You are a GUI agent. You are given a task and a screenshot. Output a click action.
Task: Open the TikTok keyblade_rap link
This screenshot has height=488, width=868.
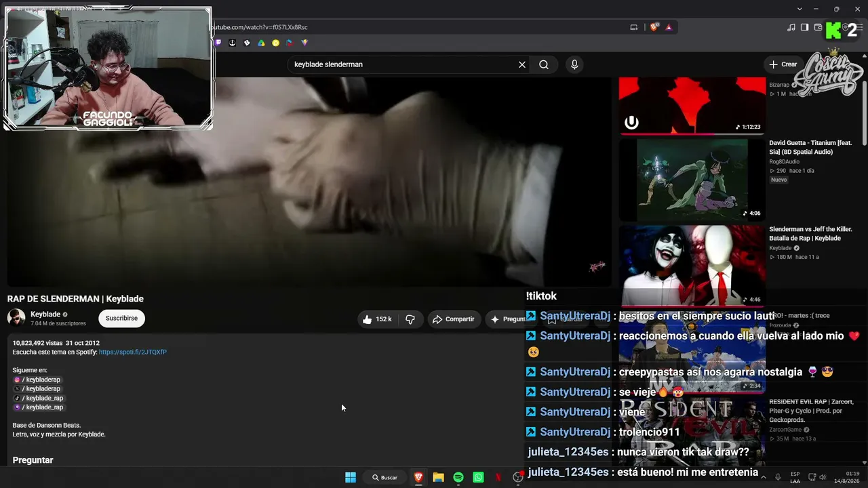tap(39, 399)
